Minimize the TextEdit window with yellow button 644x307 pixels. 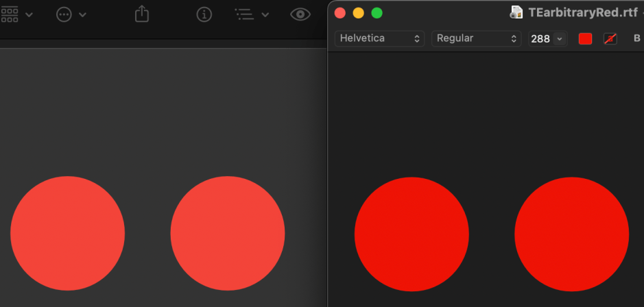click(359, 13)
